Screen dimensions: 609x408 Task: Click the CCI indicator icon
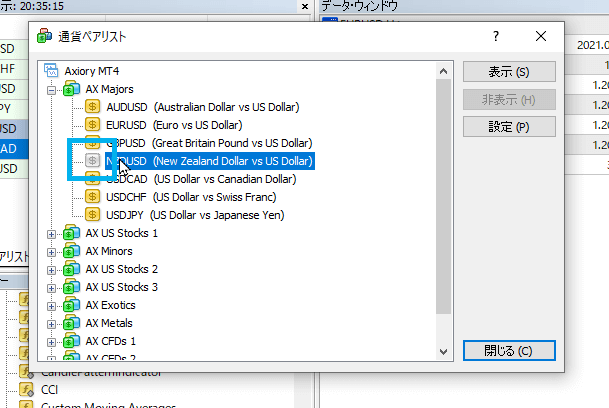coord(25,389)
